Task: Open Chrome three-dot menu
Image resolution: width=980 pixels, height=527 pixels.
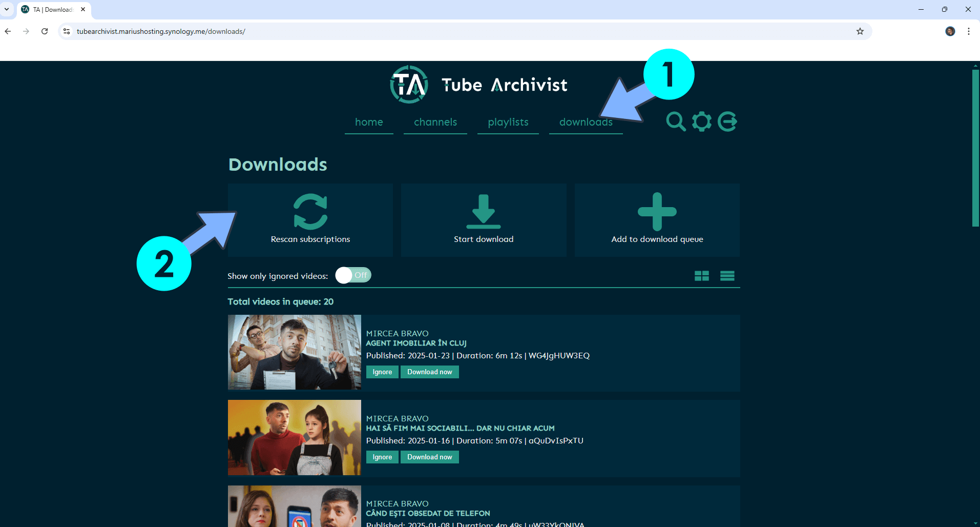Action: click(x=969, y=31)
